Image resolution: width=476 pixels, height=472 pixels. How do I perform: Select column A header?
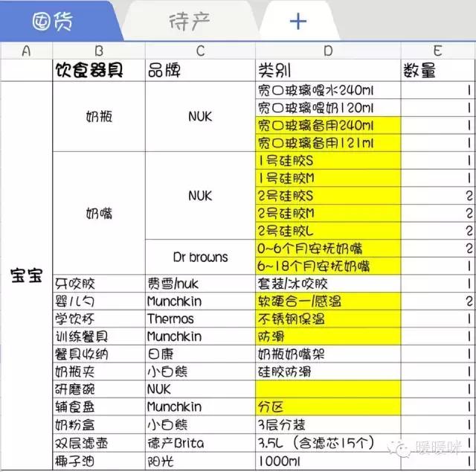(x=27, y=51)
